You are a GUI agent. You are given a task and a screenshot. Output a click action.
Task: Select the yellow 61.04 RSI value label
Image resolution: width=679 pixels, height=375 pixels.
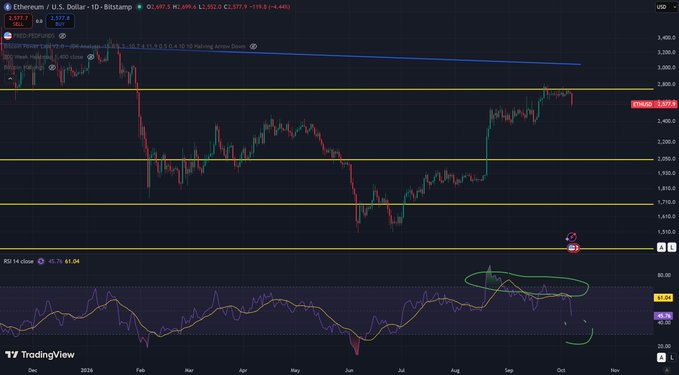click(664, 298)
